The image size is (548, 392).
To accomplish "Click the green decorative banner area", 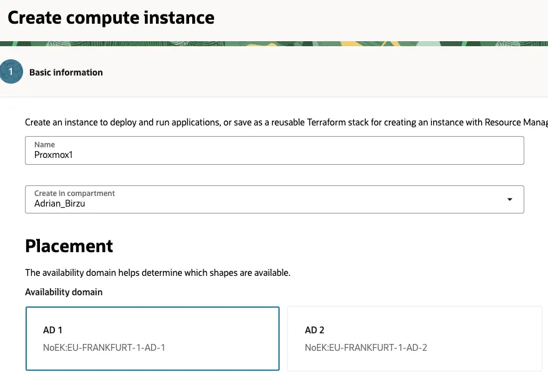I will (274, 43).
